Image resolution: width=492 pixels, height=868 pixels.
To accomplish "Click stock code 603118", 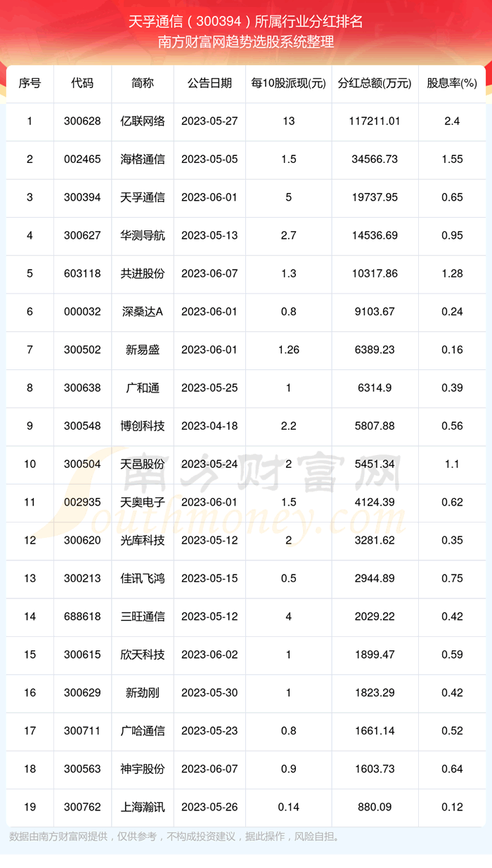I will coord(82,274).
